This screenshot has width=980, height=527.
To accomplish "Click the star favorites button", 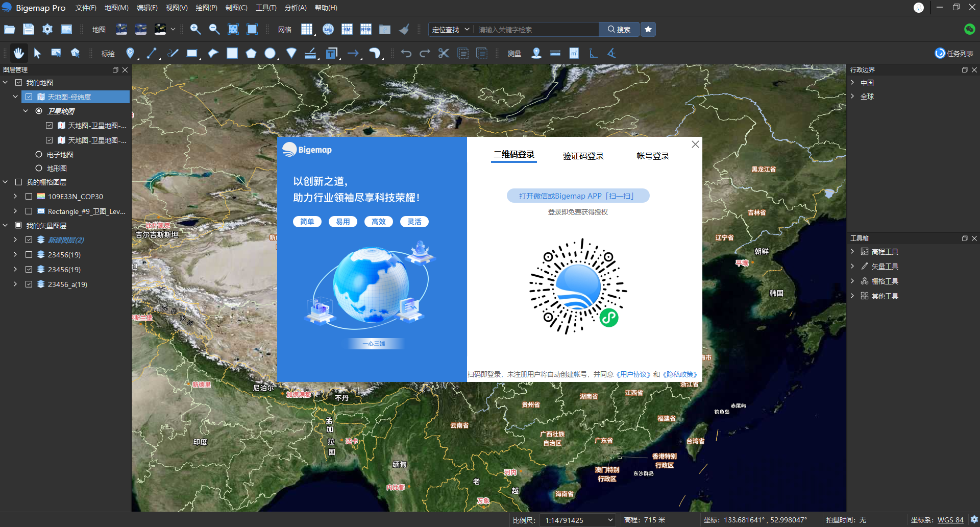I will click(x=648, y=30).
